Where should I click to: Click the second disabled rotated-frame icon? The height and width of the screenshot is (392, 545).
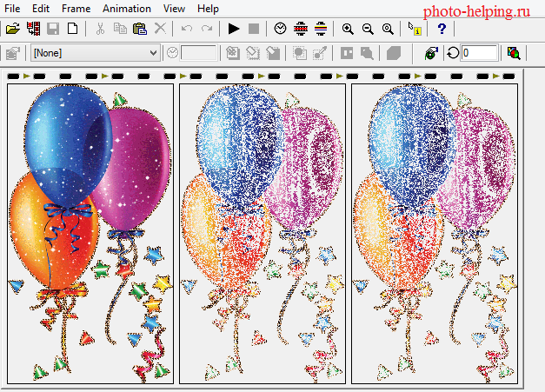(253, 53)
